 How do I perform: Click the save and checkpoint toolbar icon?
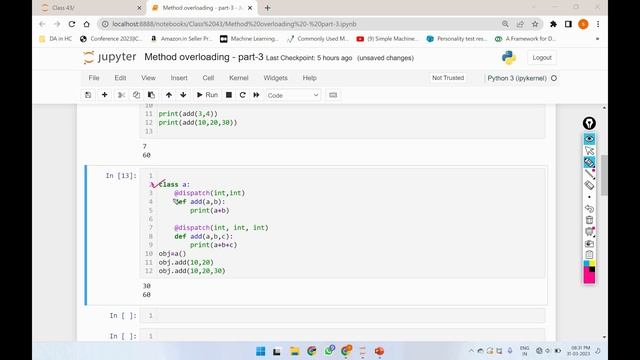(x=88, y=95)
